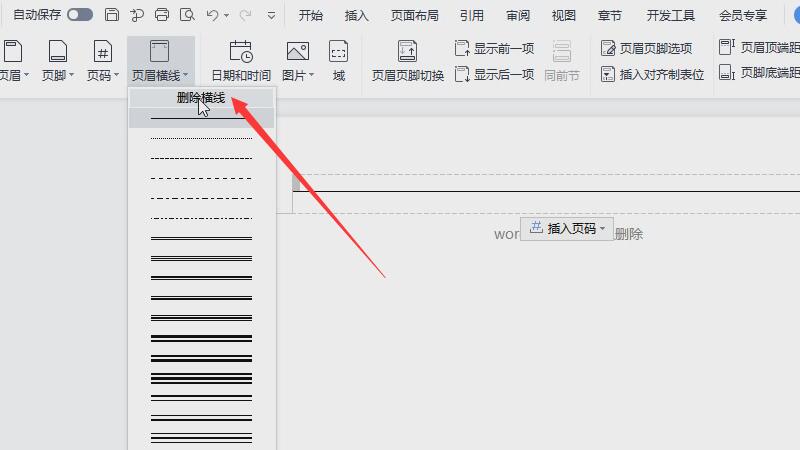This screenshot has height=450, width=800.
Task: Open the 会员专享 tab
Action: click(743, 16)
